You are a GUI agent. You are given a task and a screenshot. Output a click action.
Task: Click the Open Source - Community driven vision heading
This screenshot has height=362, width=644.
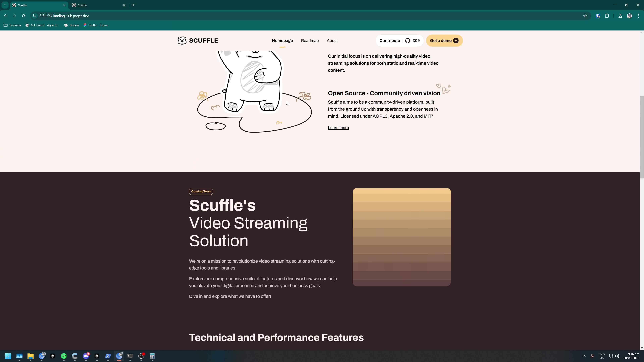(384, 93)
